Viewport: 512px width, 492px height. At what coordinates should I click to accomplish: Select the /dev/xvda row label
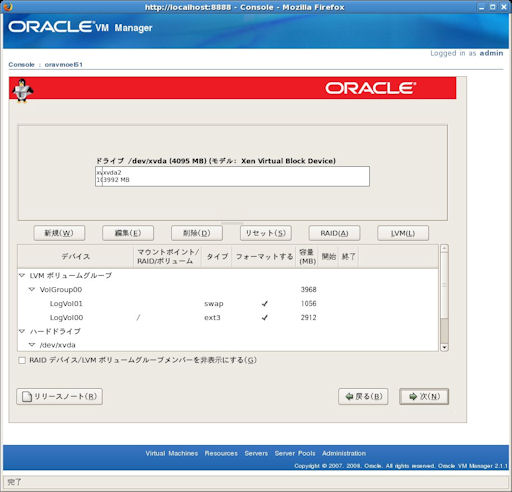coord(58,345)
